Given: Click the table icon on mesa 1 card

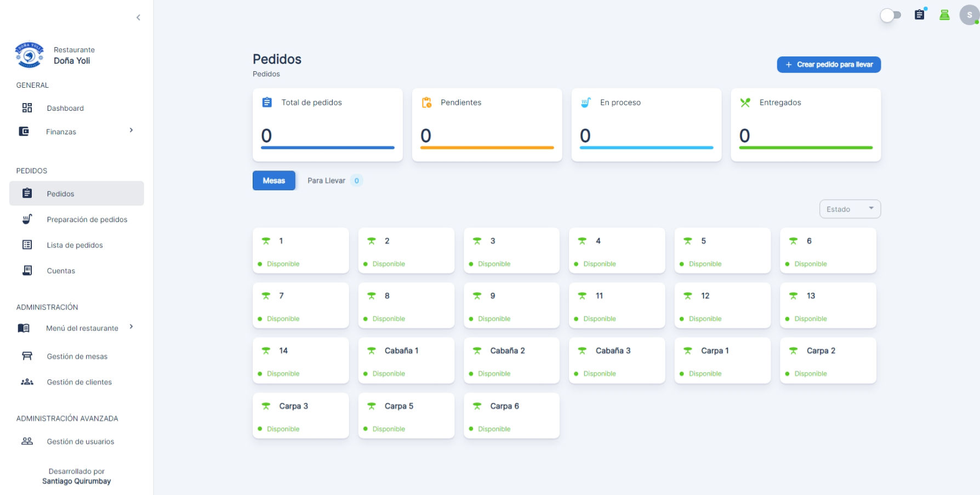Looking at the screenshot, I should point(266,241).
